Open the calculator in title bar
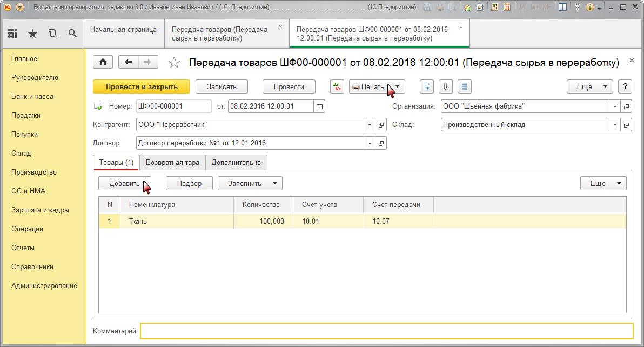Viewport: 644px width, 347px height. [x=494, y=8]
